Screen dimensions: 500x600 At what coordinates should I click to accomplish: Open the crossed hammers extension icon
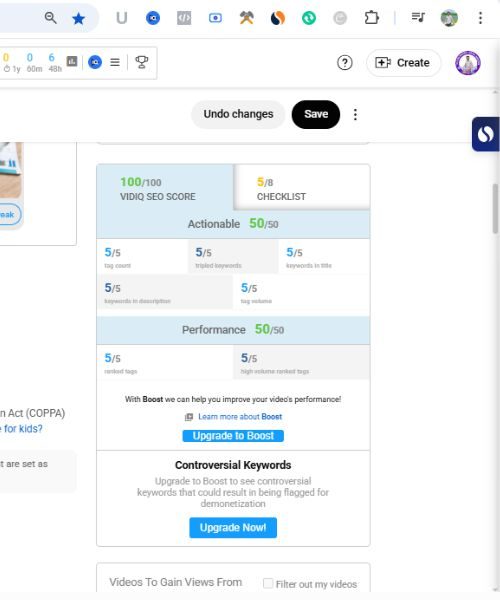[x=247, y=18]
